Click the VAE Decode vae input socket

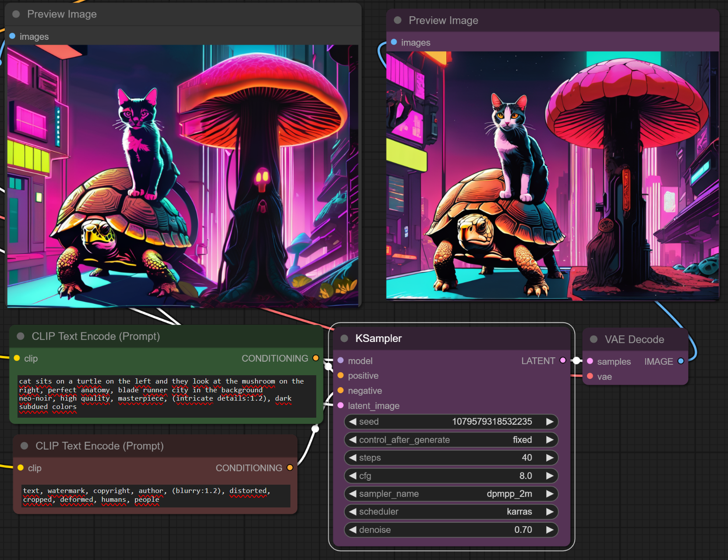click(590, 377)
